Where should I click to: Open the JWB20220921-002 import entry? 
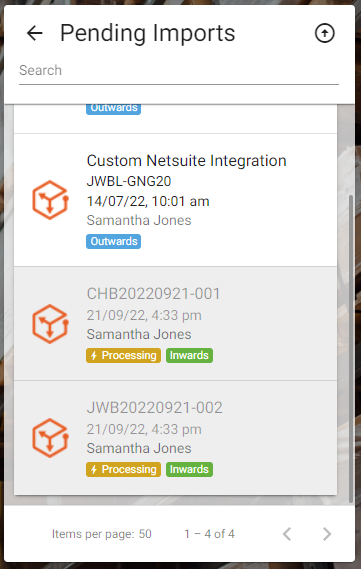(x=175, y=438)
